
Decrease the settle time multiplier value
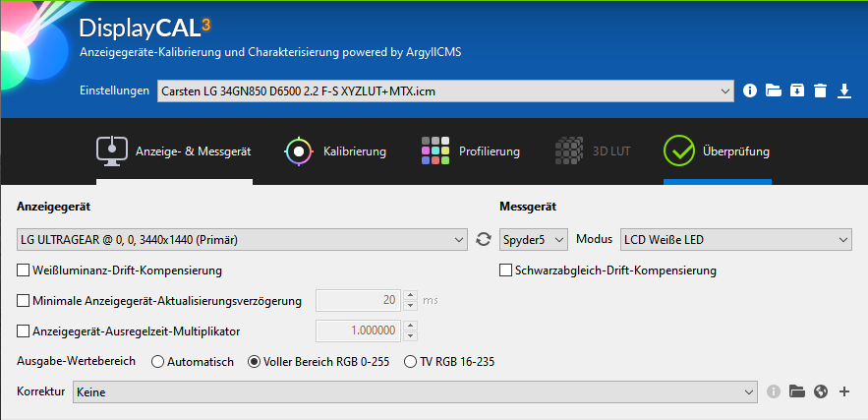[410, 336]
